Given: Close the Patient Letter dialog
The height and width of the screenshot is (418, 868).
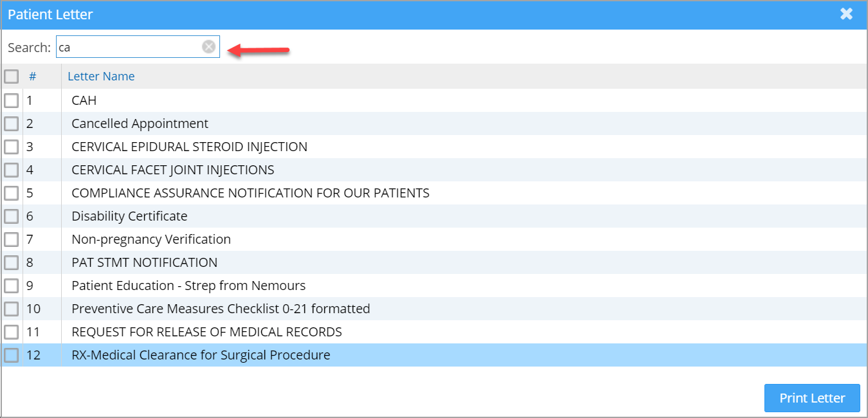Looking at the screenshot, I should click(846, 14).
